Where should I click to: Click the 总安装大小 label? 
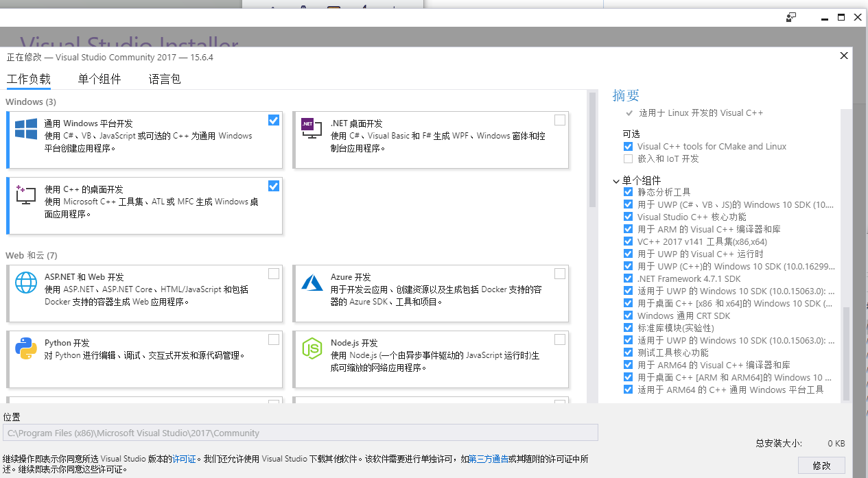(779, 443)
